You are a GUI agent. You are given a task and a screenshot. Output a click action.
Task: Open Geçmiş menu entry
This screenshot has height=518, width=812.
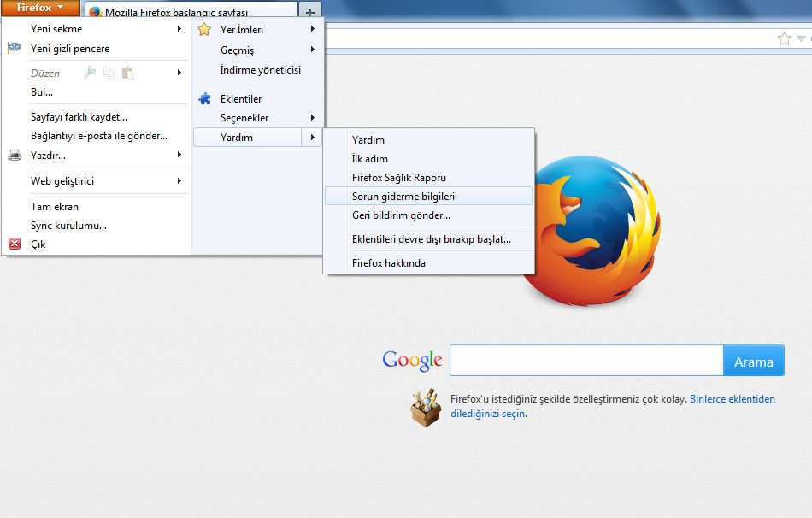pos(258,50)
